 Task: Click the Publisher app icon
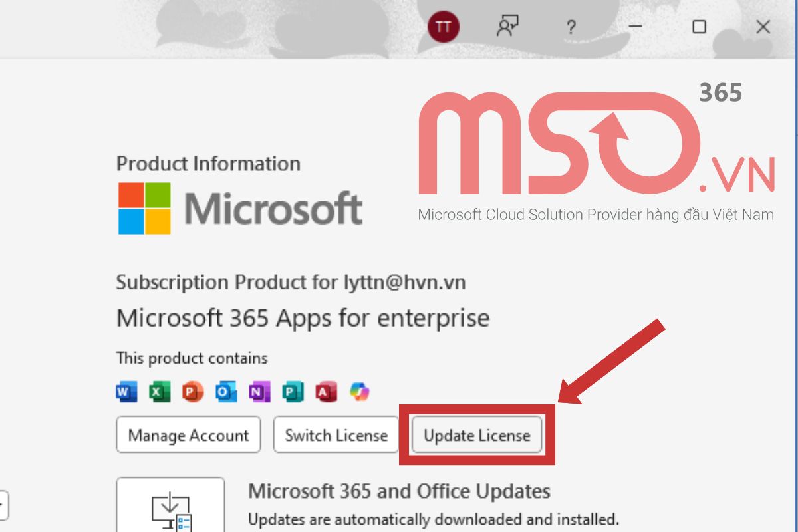[292, 392]
